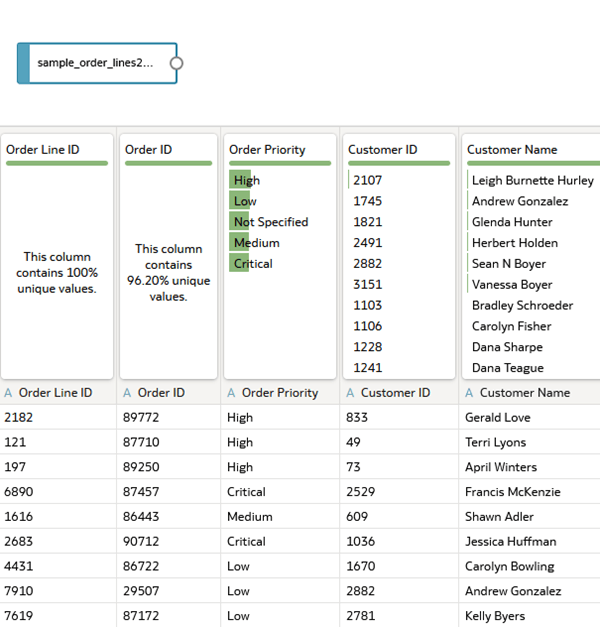Select value 1103 in Customer ID tile

pos(368,305)
